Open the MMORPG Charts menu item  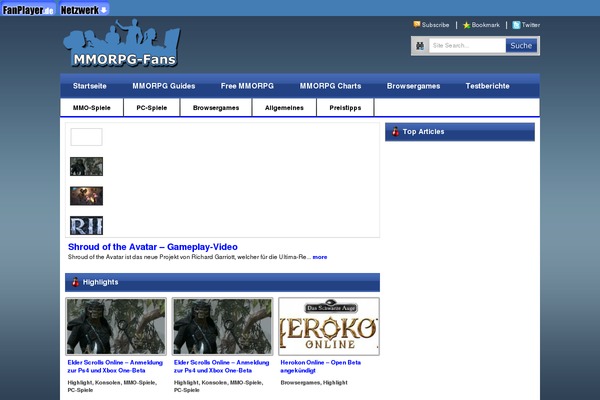[x=330, y=86]
